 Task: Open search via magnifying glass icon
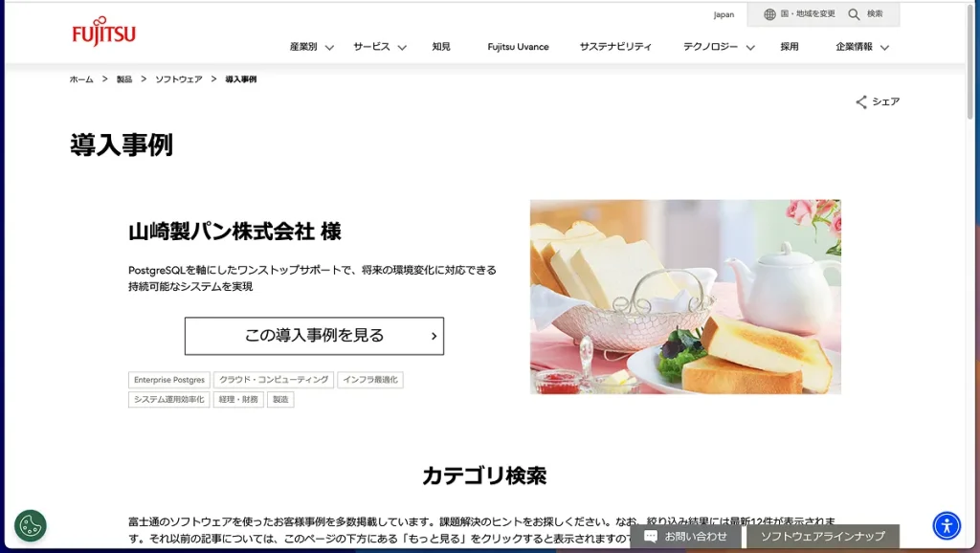point(854,14)
